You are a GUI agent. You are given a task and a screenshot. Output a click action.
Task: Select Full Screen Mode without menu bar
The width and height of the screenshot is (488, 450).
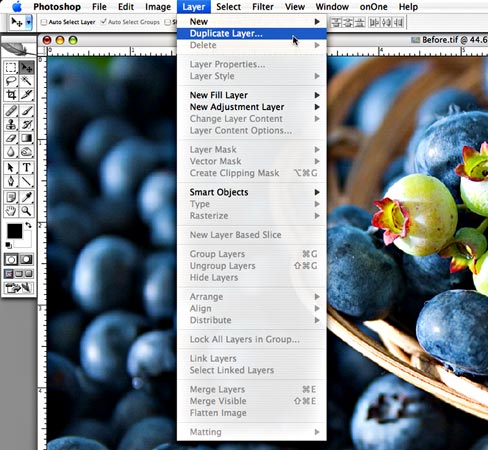[x=29, y=274]
